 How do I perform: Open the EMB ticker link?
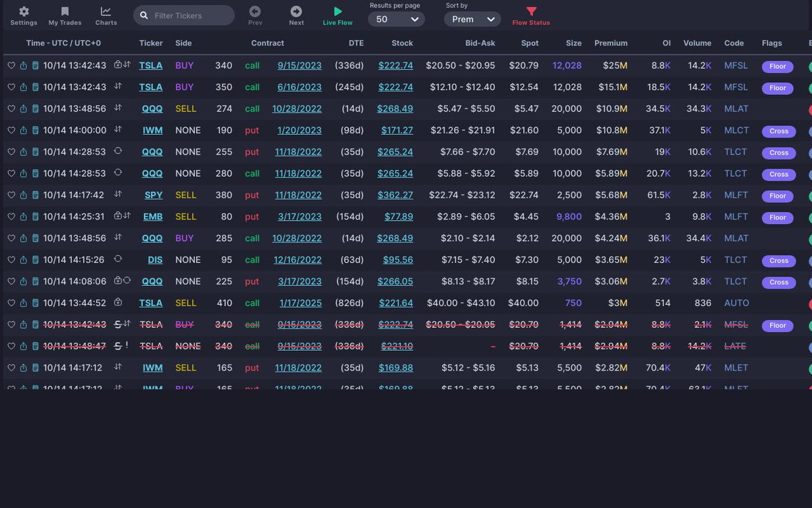153,217
